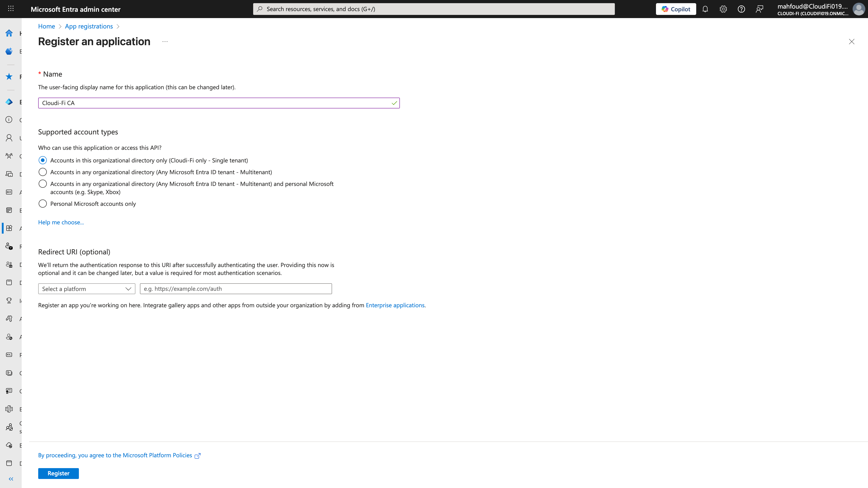Viewport: 868px width, 488px height.
Task: Open the ellipsis menu next to Register an application
Action: coord(165,41)
